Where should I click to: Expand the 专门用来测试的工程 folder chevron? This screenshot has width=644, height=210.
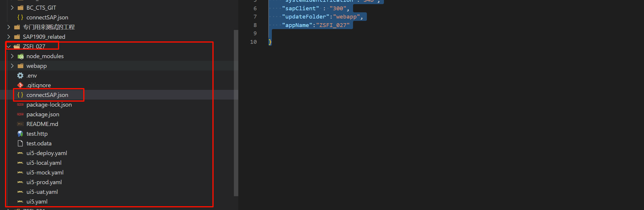9,27
